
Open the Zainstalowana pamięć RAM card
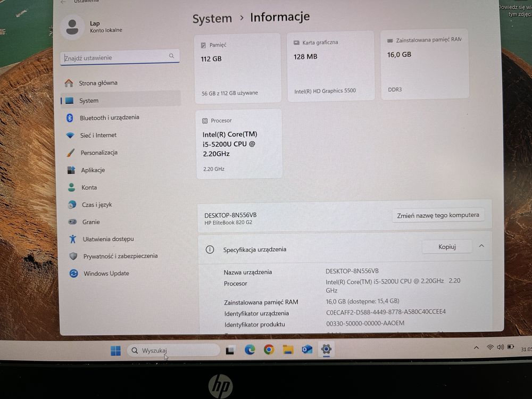(x=425, y=64)
